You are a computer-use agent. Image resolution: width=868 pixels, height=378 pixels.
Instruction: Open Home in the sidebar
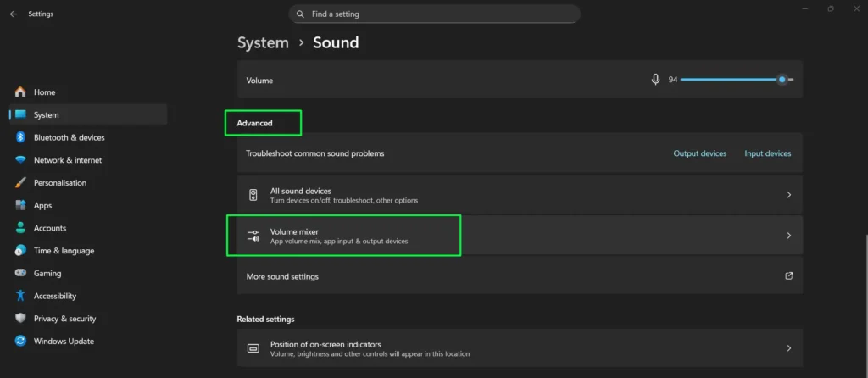point(88,92)
